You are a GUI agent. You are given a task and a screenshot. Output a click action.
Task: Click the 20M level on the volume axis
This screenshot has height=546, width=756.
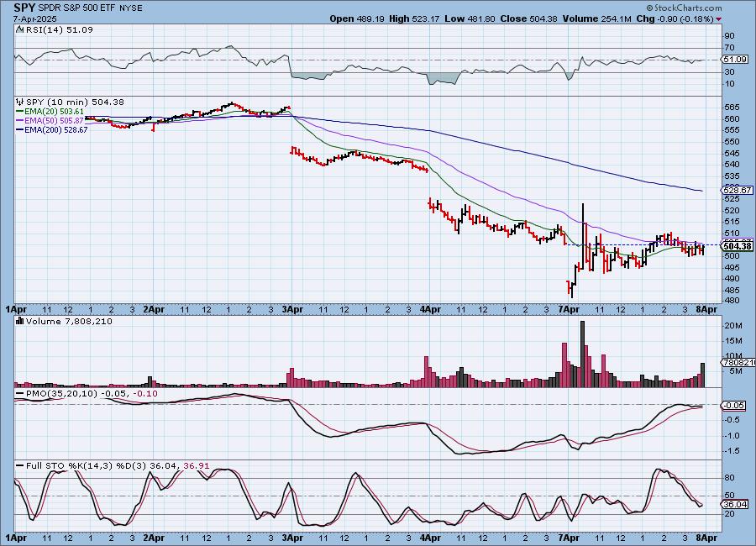pos(732,326)
